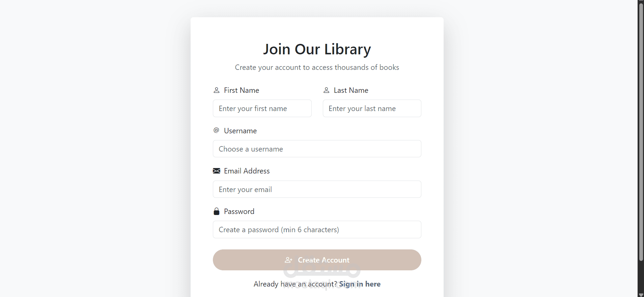Click the @ icon next to Username

click(216, 130)
